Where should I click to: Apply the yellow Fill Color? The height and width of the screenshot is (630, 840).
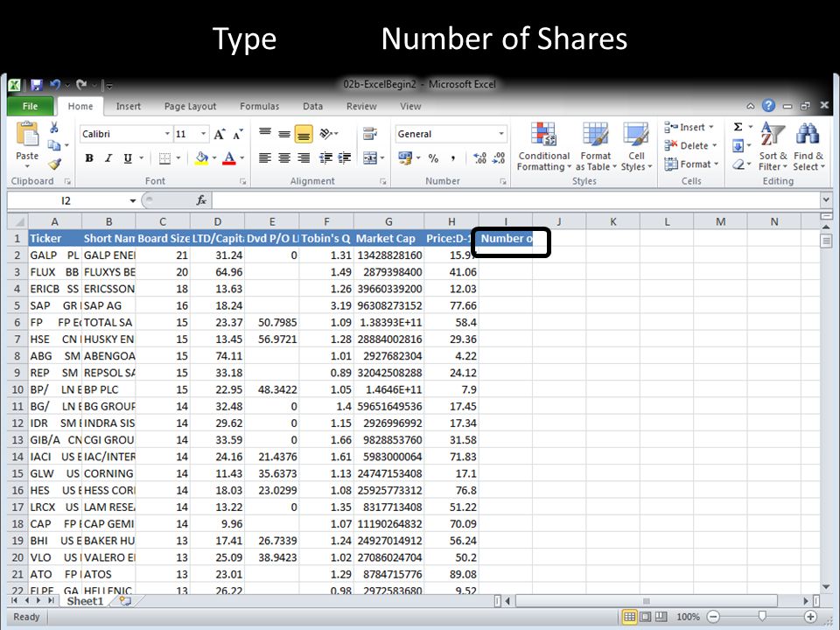201,158
